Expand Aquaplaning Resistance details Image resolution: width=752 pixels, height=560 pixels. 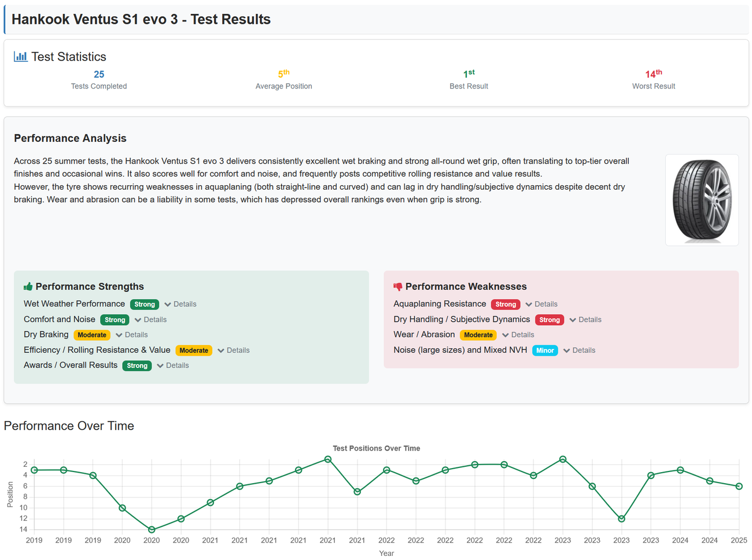[x=541, y=304]
